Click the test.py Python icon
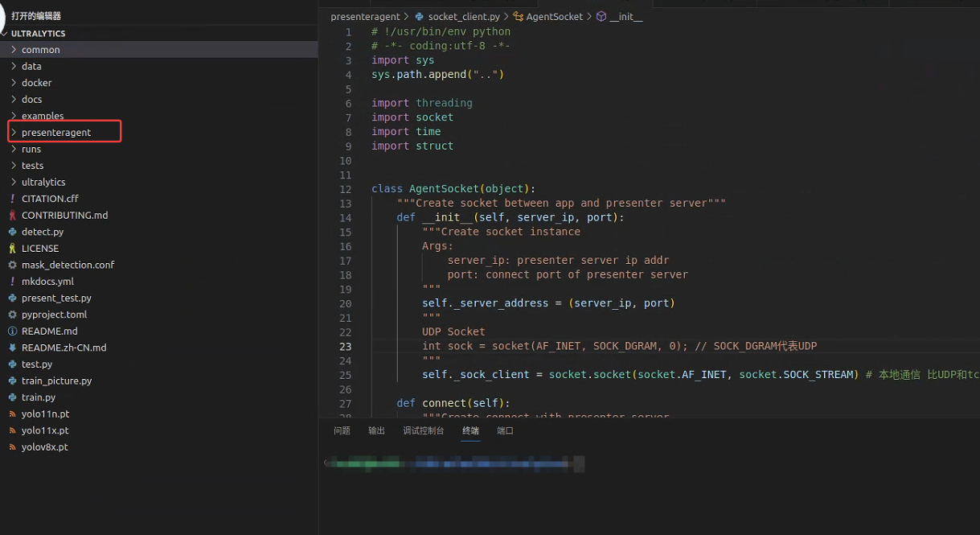 click(x=12, y=364)
